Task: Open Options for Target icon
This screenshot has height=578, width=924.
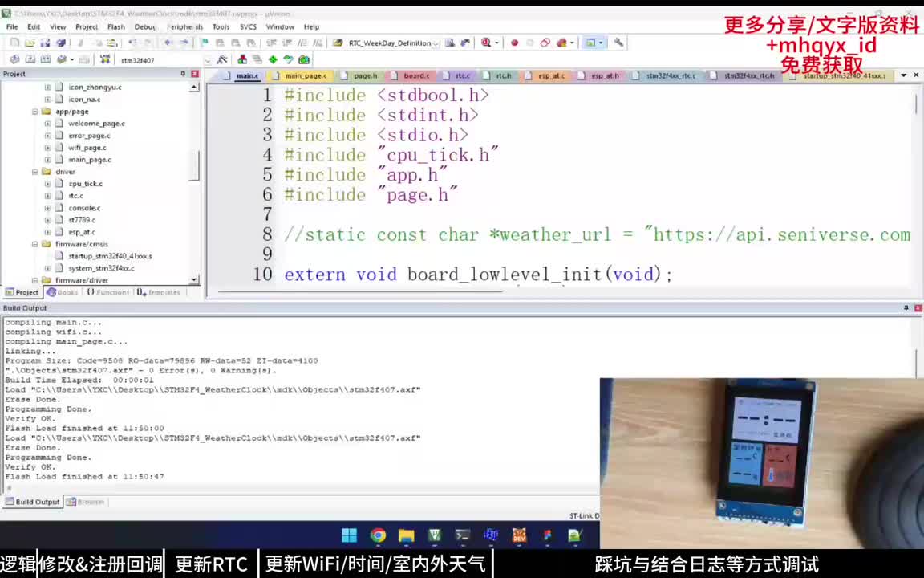Action: tap(222, 59)
